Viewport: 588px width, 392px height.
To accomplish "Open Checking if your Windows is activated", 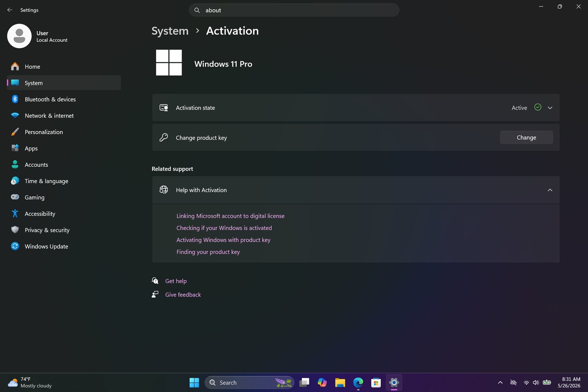I will point(224,228).
